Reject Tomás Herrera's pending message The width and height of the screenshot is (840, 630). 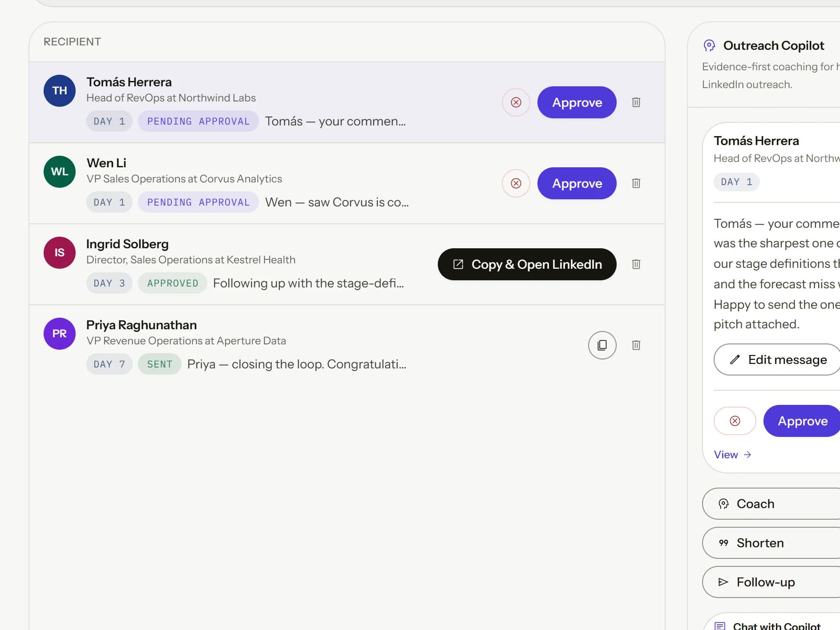coord(516,102)
